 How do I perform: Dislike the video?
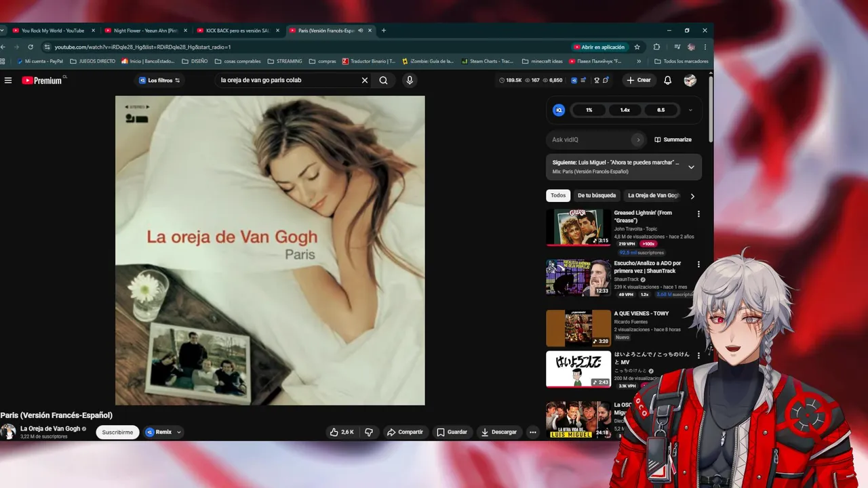click(x=369, y=432)
